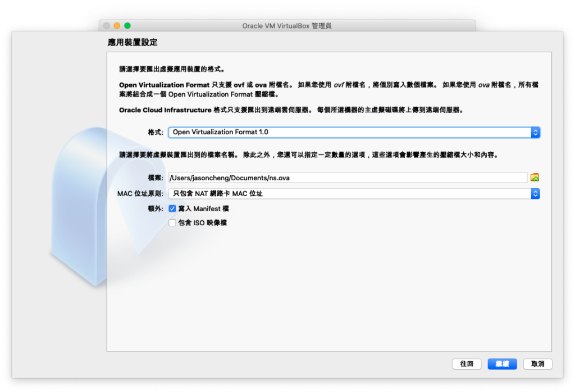Click the 額外: label
This screenshot has width=575, height=392.
coord(156,209)
